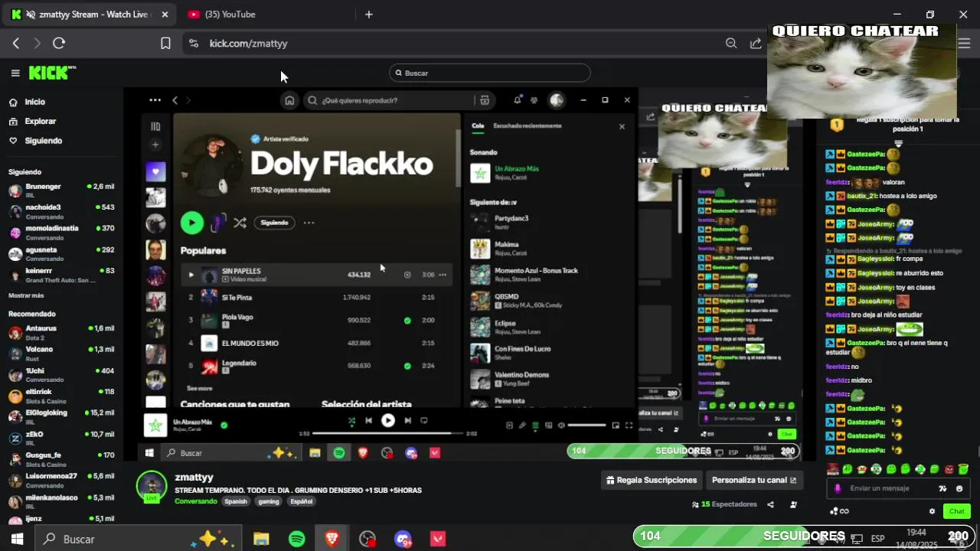This screenshot has height=551, width=980.
Task: Open the Liked Songs heart playlist
Action: point(155,171)
